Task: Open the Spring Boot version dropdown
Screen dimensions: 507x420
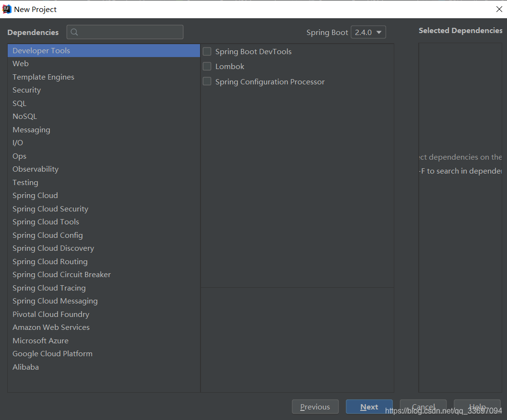Action: pyautogui.click(x=368, y=32)
